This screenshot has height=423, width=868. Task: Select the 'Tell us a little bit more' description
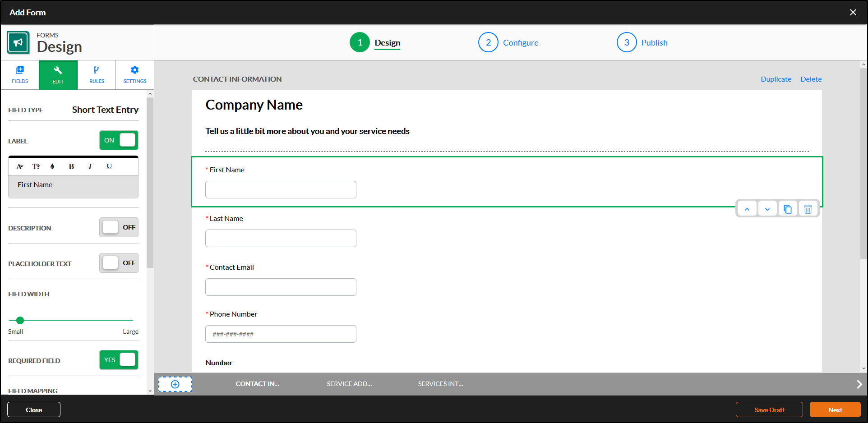tap(307, 131)
